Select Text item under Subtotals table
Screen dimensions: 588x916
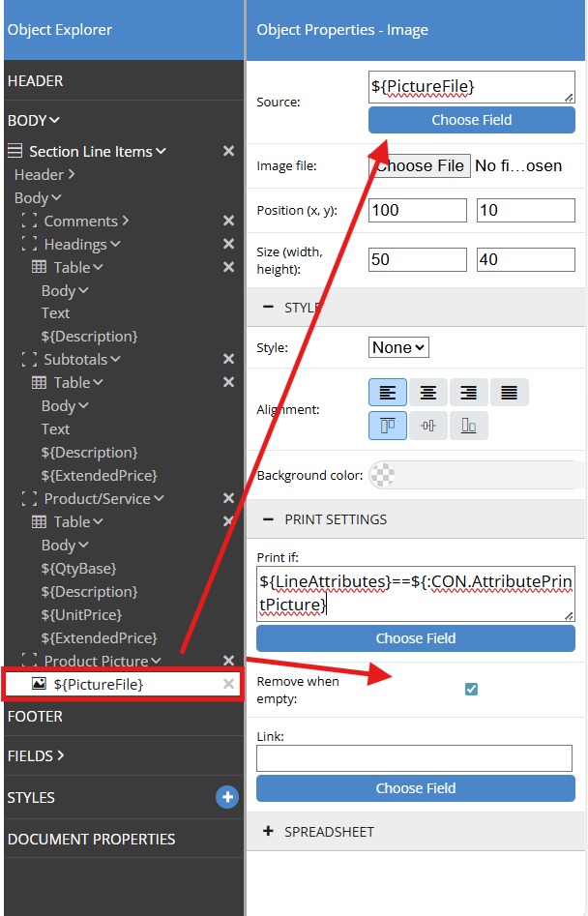click(x=55, y=428)
